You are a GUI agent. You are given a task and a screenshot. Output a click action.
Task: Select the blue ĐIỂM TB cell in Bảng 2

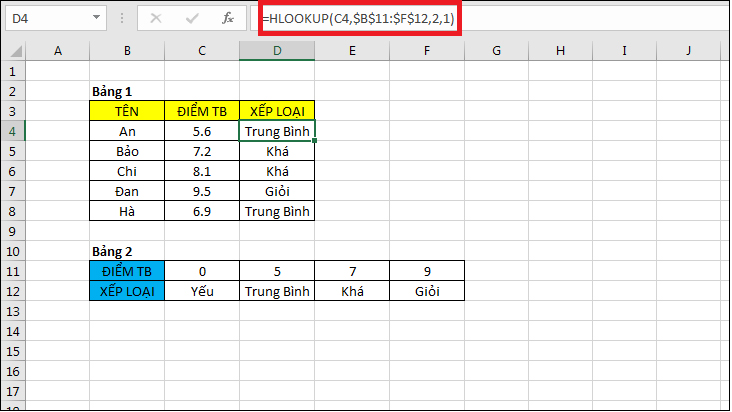tap(127, 271)
